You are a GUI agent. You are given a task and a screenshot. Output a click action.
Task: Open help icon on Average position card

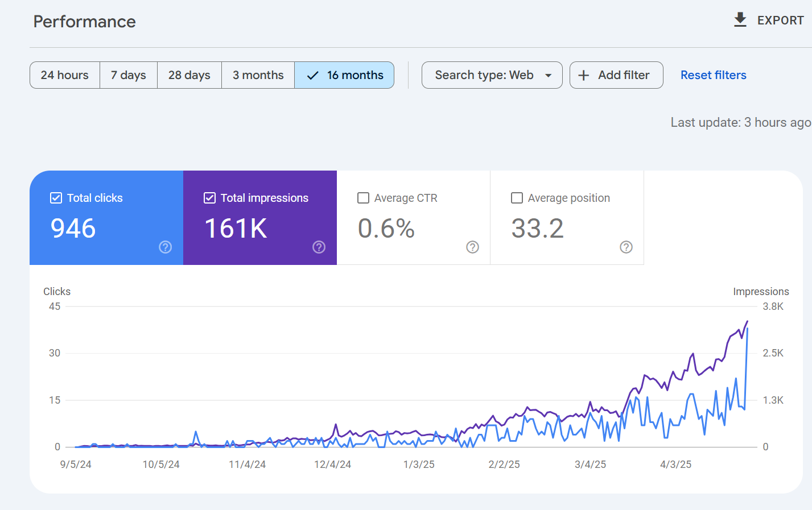(x=626, y=247)
